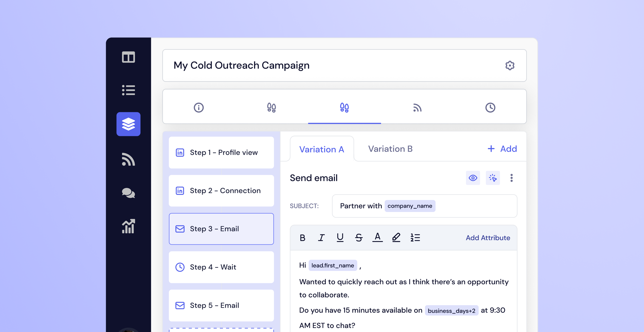Switch to the grey footsteps tab
This screenshot has width=644, height=332.
271,108
